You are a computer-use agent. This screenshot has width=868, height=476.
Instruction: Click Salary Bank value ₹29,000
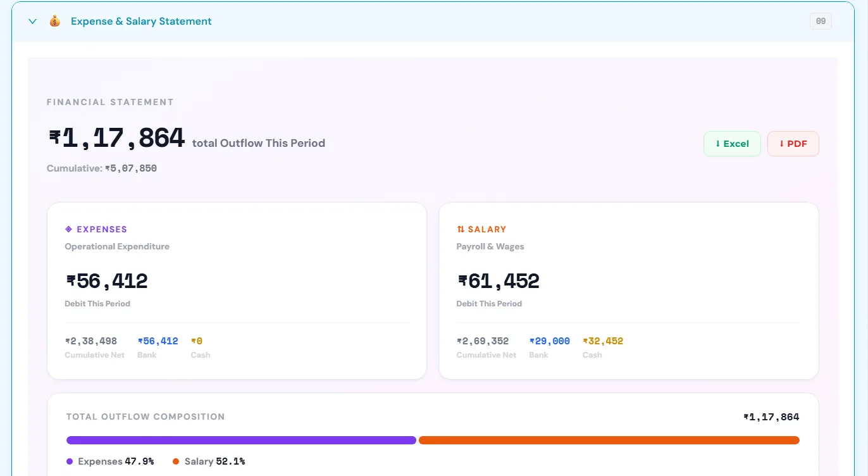point(550,341)
